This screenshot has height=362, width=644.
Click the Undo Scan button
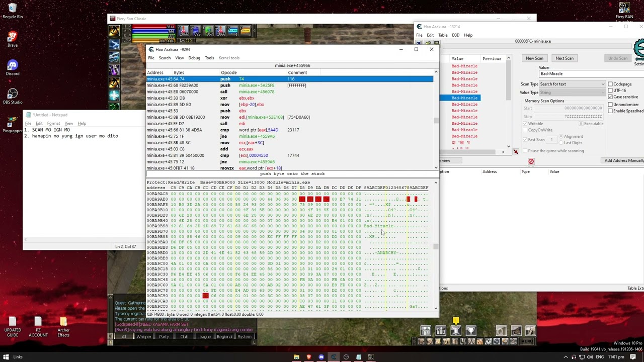click(x=618, y=58)
